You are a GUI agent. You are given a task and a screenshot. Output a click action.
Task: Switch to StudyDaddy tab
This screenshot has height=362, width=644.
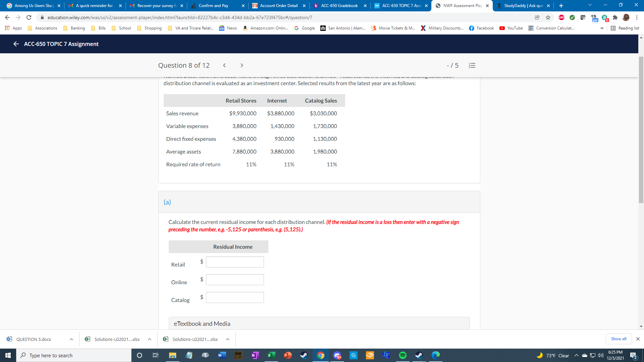523,6
